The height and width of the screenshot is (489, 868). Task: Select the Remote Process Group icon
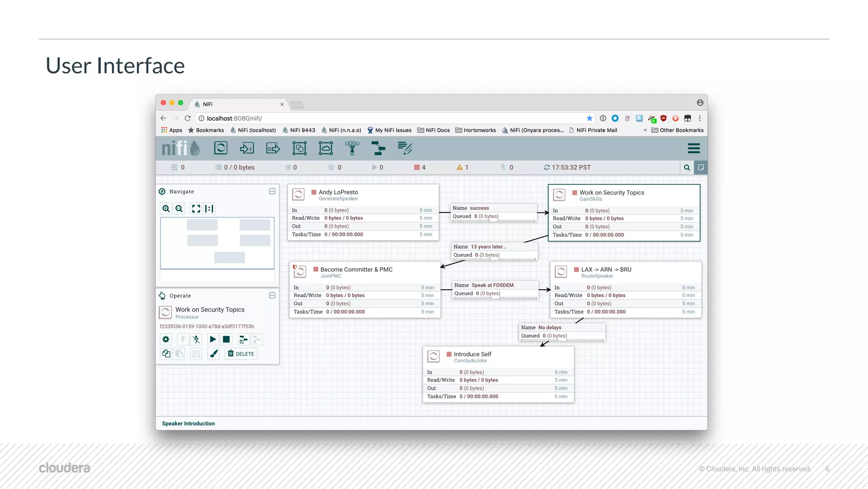(x=325, y=148)
